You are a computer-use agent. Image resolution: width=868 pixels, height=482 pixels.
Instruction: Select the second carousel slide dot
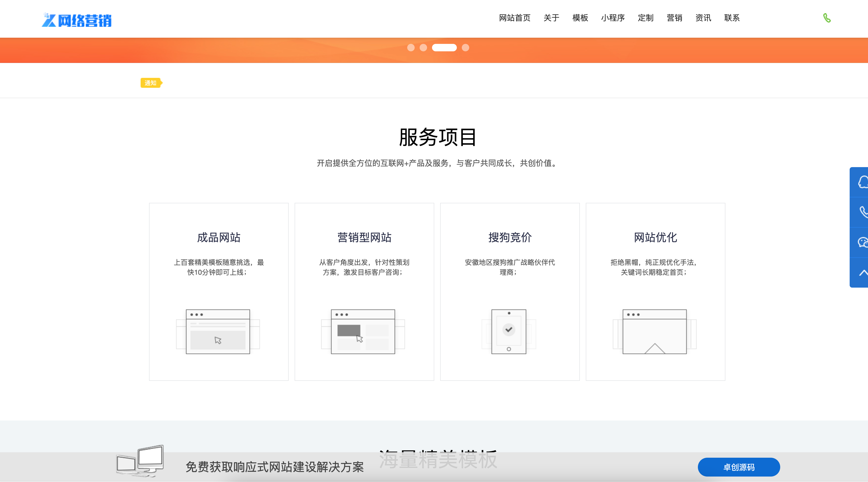423,48
